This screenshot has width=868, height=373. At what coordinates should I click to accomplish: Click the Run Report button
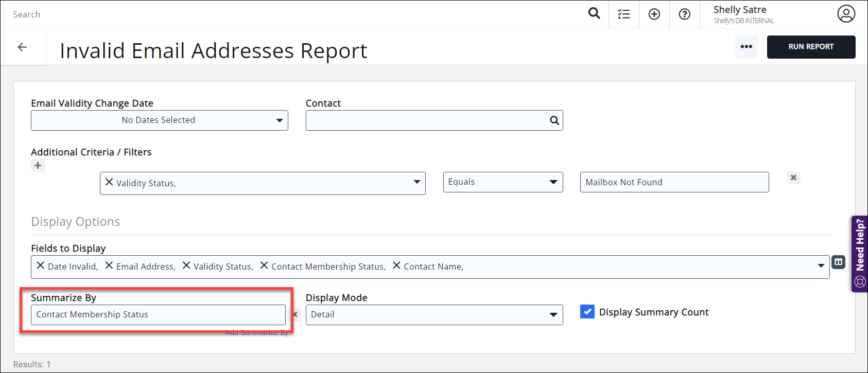click(x=811, y=47)
